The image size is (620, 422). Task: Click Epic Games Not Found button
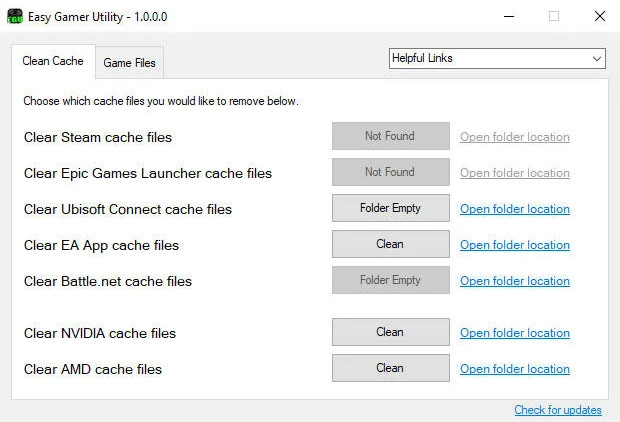(391, 172)
